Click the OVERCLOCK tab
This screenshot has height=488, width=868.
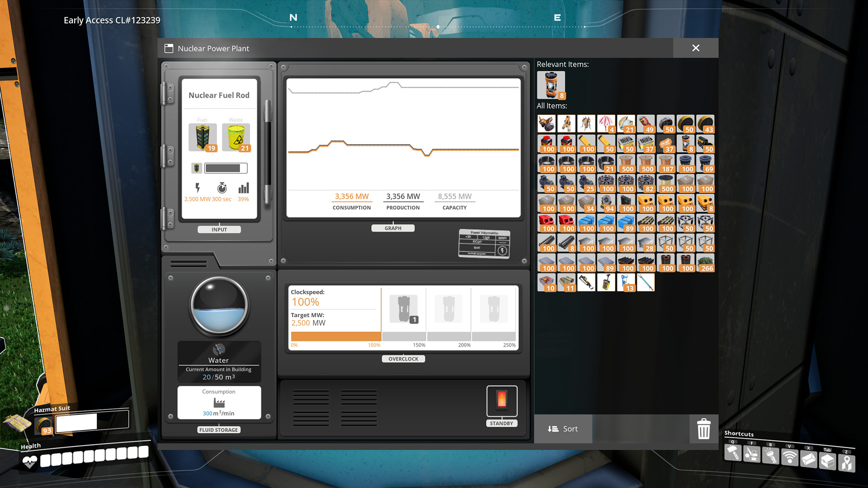403,358
